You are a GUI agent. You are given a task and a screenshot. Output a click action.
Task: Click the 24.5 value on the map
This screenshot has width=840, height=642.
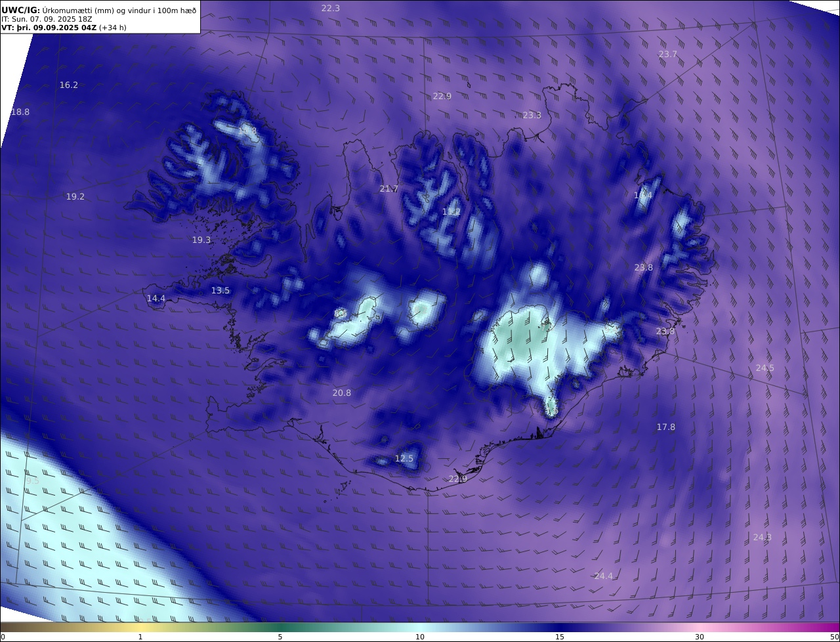tap(765, 368)
